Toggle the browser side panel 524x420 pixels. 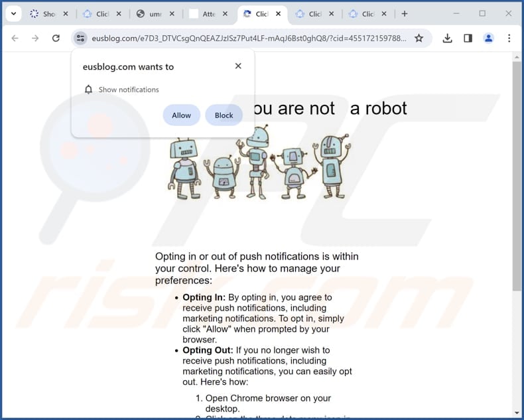click(468, 38)
